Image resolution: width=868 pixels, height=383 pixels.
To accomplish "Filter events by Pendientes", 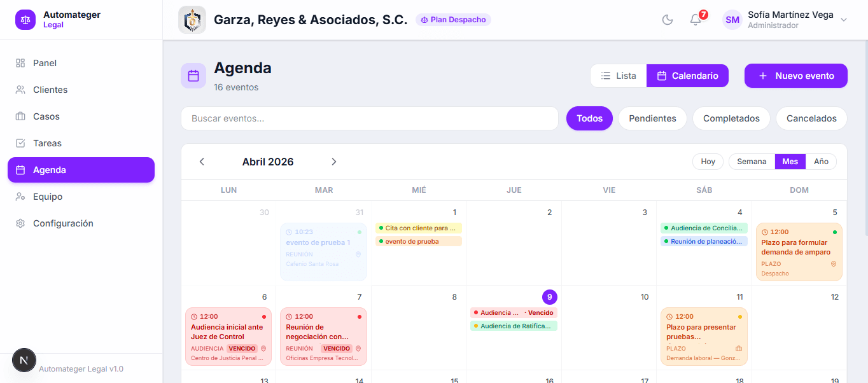I will pyautogui.click(x=652, y=118).
